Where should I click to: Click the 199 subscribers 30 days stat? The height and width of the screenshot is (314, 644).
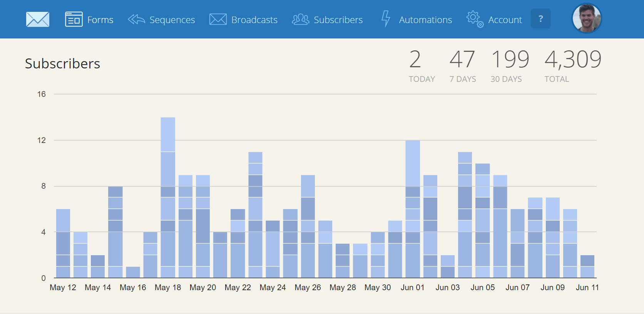click(x=510, y=60)
